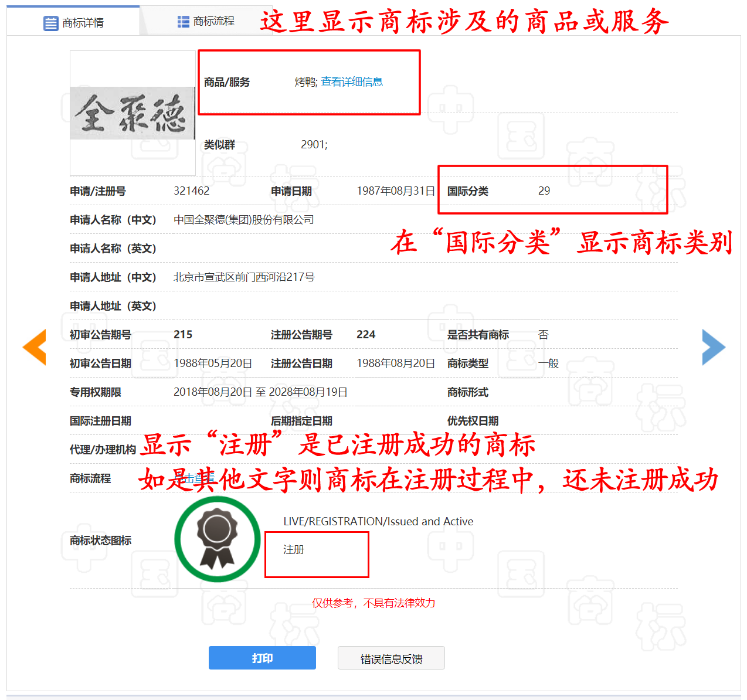
Task: Select disclaimer 仅供参考，不具有法律效力
Action: point(373,603)
